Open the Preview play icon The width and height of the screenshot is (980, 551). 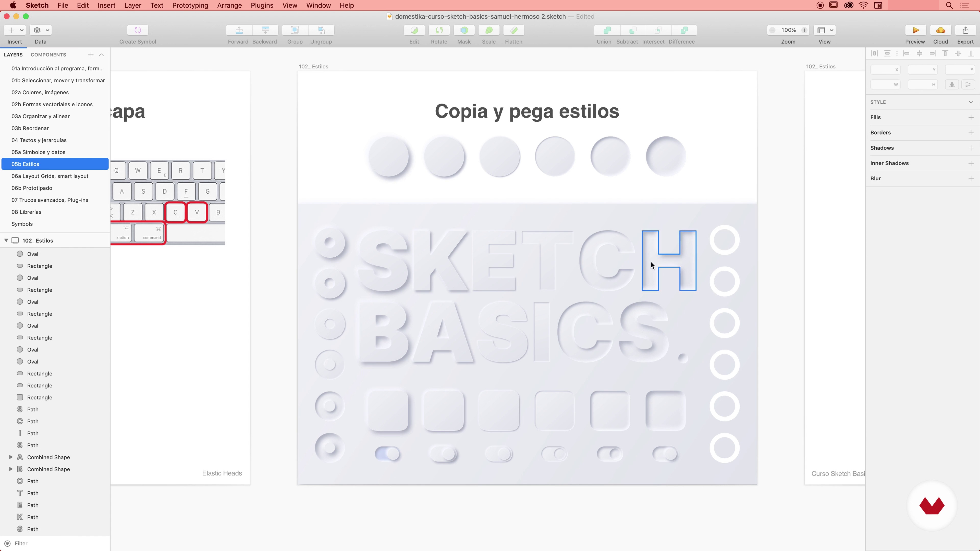pyautogui.click(x=916, y=30)
